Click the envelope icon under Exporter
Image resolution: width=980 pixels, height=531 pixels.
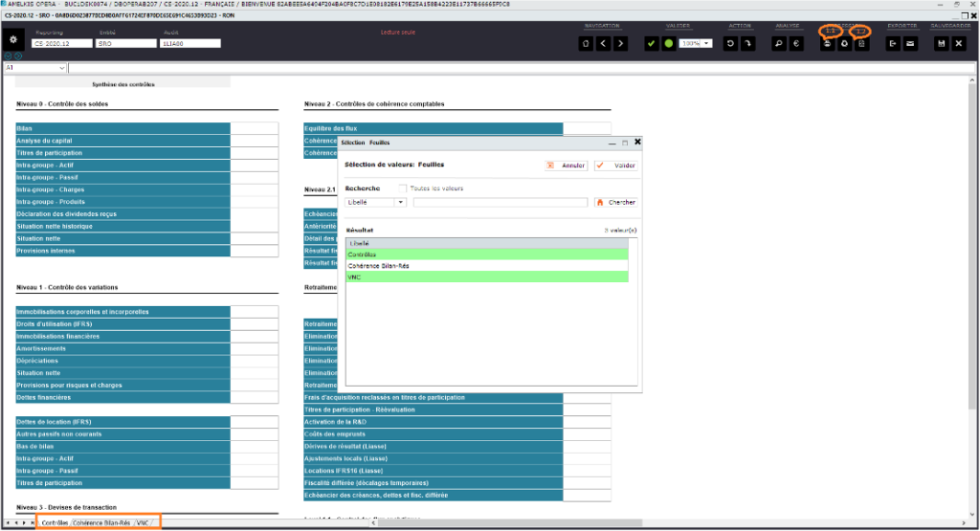(x=911, y=44)
